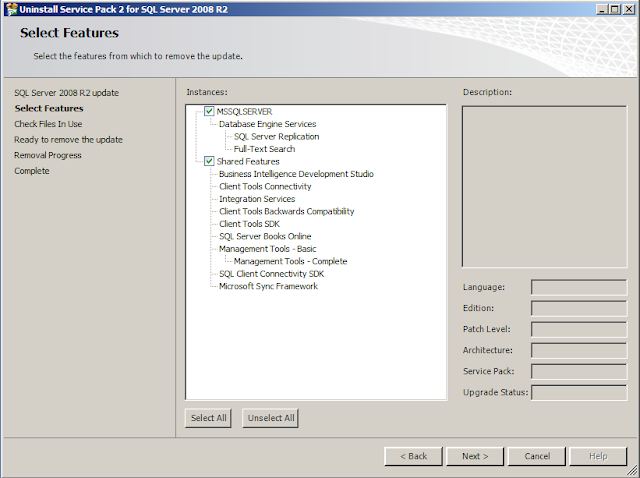The height and width of the screenshot is (478, 640).
Task: Uncheck the MSSQLSERVER instance checkbox
Action: point(209,111)
